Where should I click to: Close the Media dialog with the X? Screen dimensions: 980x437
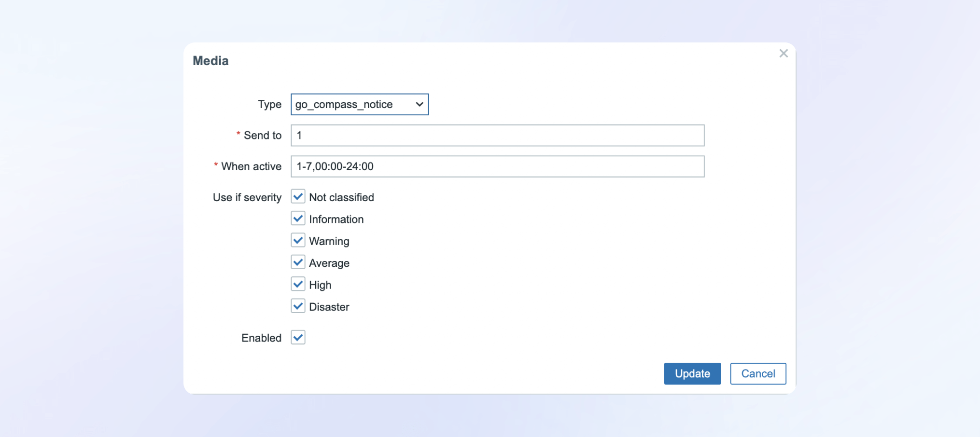coord(783,54)
